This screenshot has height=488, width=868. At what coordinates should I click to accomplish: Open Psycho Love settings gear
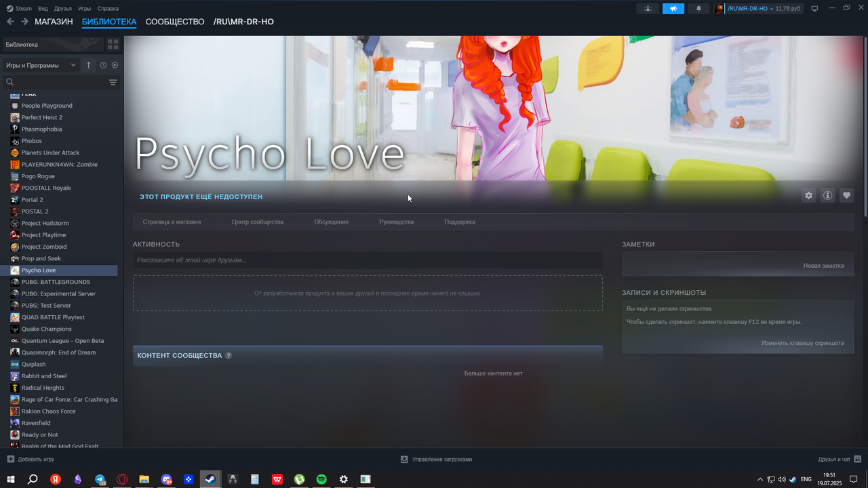pos(808,195)
